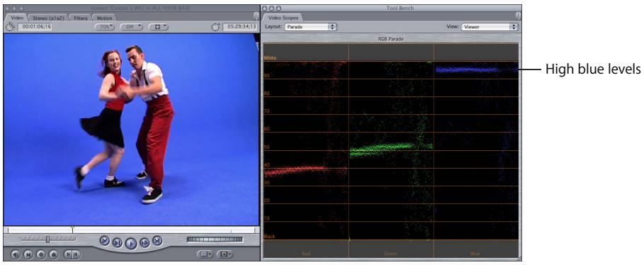Image resolution: width=644 pixels, height=265 pixels.
Task: Open the Layout Parade dropdown
Action: click(x=310, y=27)
